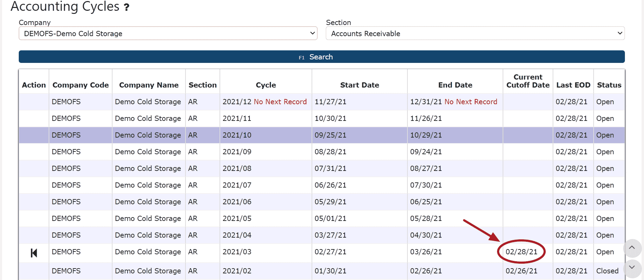Click the rewind icon in the 2021/03 row
This screenshot has width=644, height=280.
tap(34, 253)
